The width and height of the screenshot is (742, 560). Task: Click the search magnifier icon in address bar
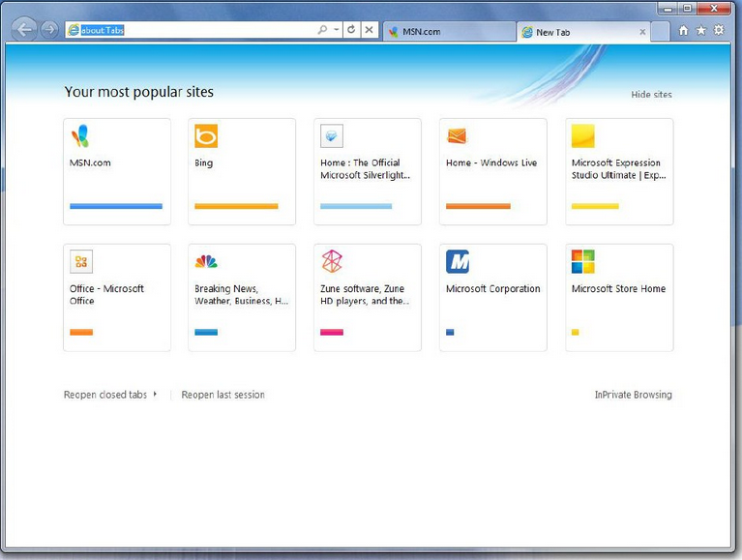tap(322, 30)
